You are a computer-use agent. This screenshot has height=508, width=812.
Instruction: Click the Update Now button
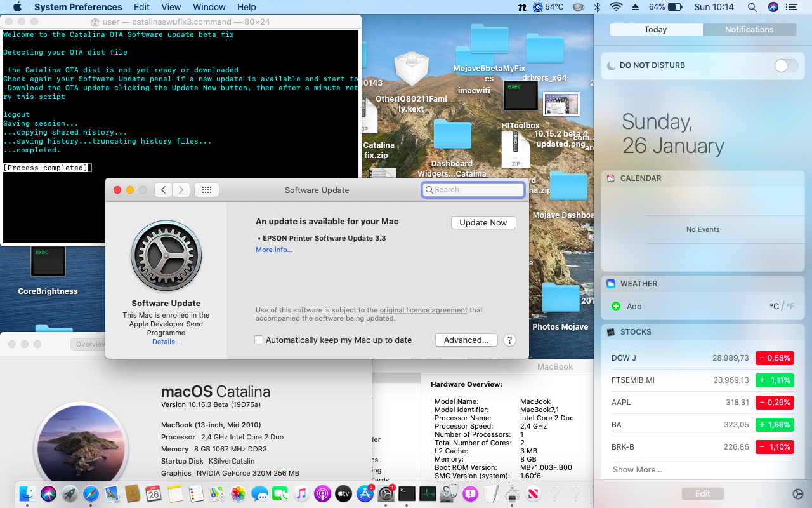click(483, 222)
